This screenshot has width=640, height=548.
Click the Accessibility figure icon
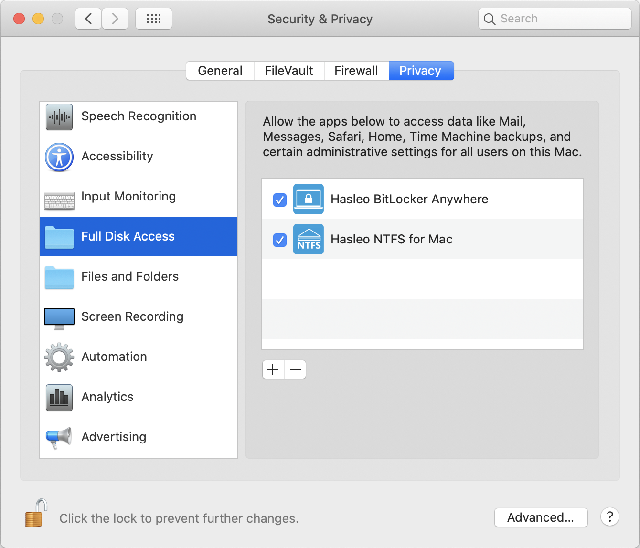[x=59, y=157]
